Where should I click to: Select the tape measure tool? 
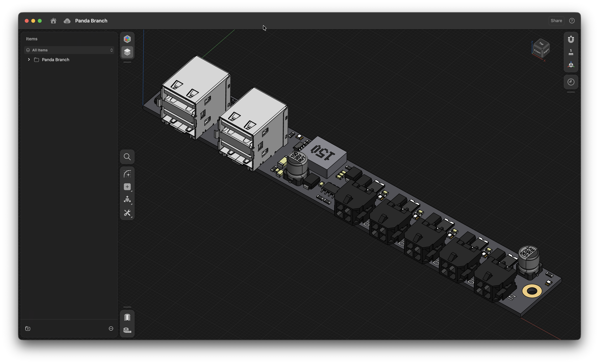127,330
